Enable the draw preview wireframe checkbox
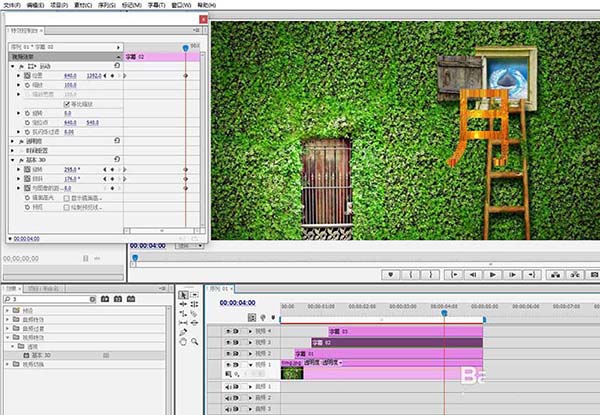This screenshot has width=600, height=415. pyautogui.click(x=67, y=207)
